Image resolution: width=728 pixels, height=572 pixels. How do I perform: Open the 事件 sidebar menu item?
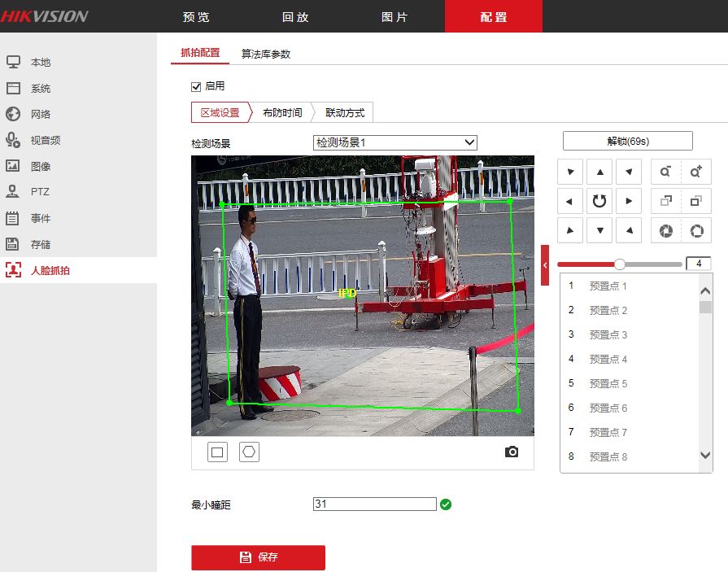click(x=41, y=218)
